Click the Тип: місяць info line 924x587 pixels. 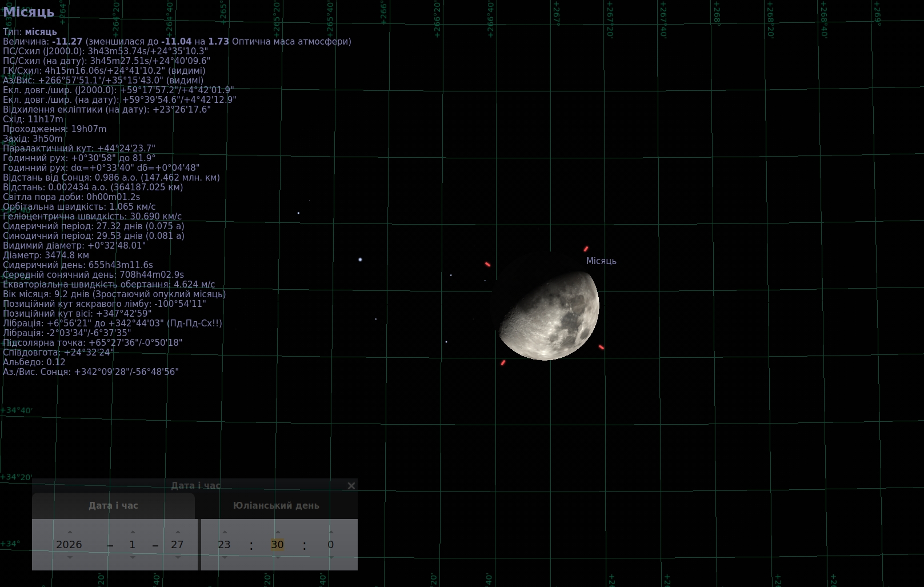point(30,32)
